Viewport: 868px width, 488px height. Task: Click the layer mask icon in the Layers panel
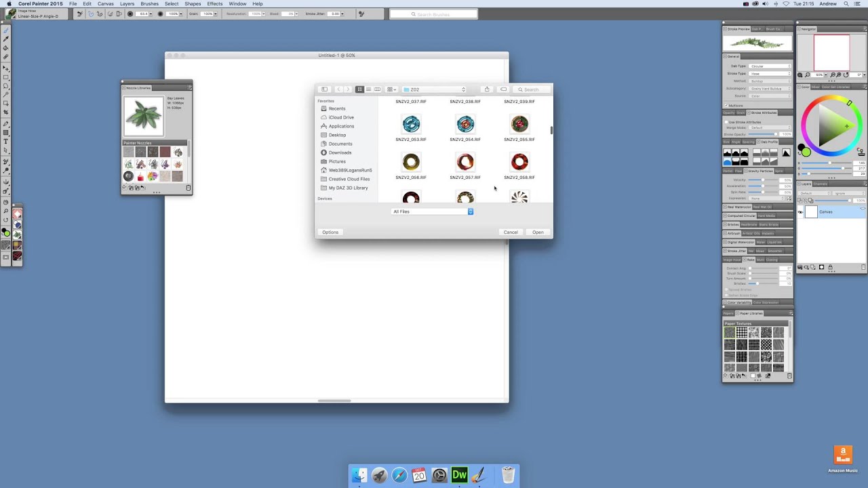point(821,267)
